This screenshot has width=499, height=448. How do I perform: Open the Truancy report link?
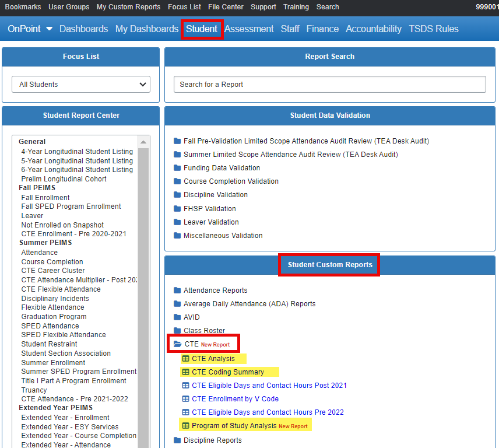(x=34, y=390)
